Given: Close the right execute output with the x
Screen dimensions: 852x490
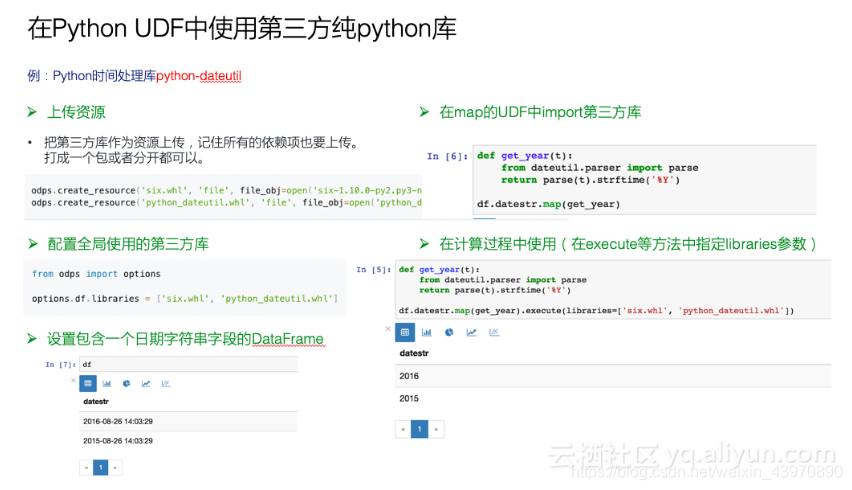Looking at the screenshot, I should pyautogui.click(x=388, y=329).
